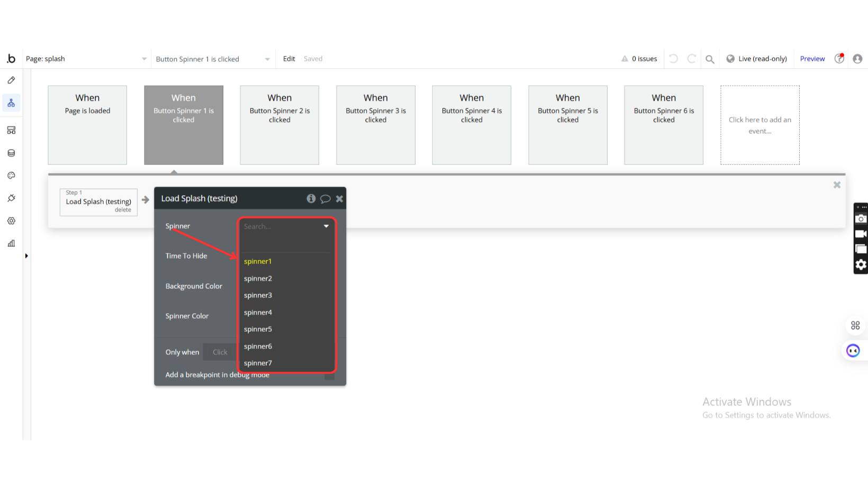Click the Spinner Color label

tap(187, 316)
